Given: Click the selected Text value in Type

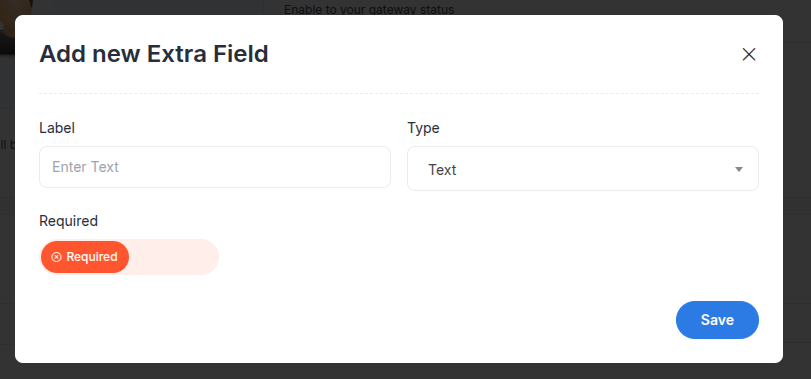Looking at the screenshot, I should pos(442,170).
